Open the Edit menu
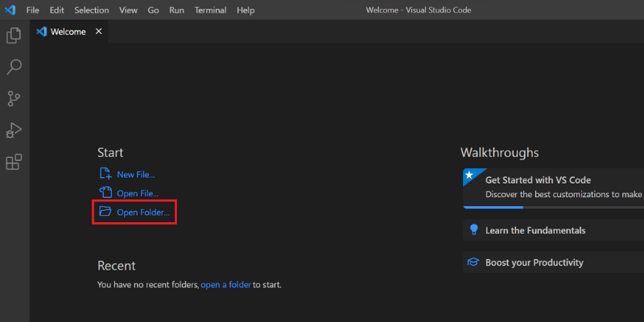The width and height of the screenshot is (644, 322). (56, 10)
